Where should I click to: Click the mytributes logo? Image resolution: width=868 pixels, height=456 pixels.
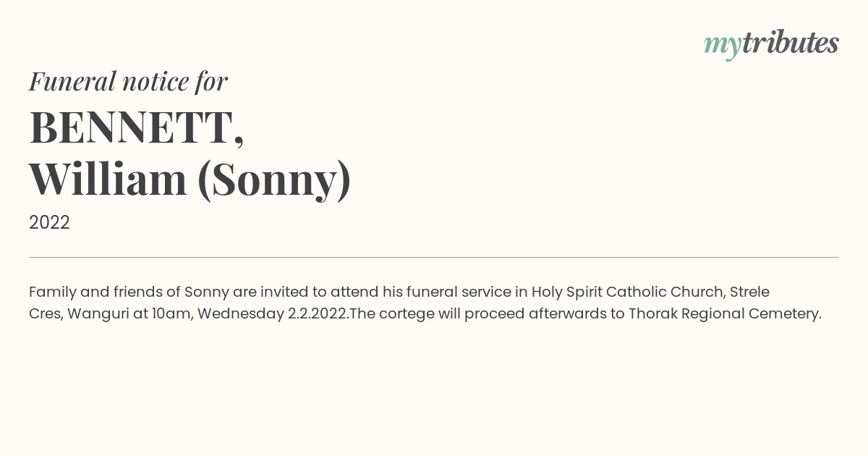(771, 44)
